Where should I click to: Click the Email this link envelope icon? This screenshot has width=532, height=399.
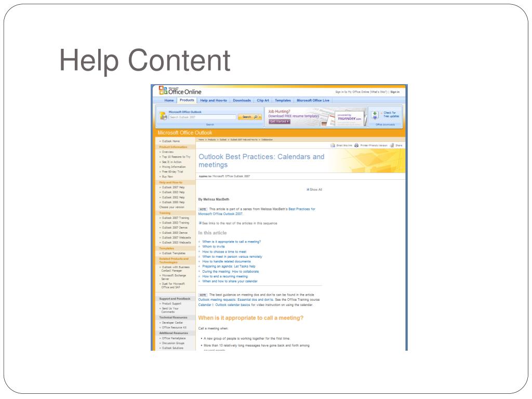click(332, 145)
